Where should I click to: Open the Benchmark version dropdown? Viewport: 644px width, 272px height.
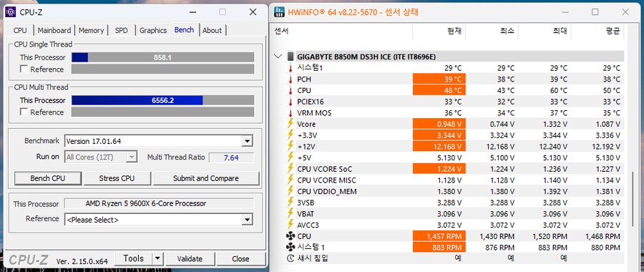pyautogui.click(x=247, y=141)
